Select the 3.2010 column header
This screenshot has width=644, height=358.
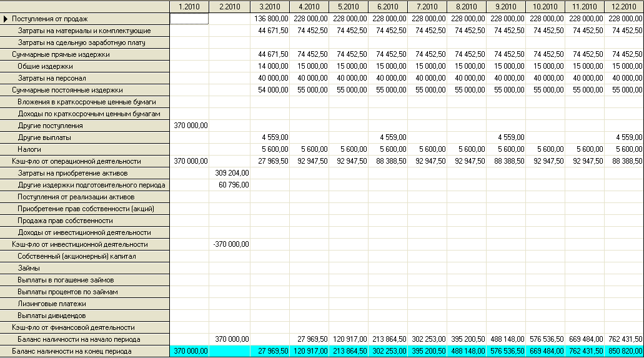(270, 7)
